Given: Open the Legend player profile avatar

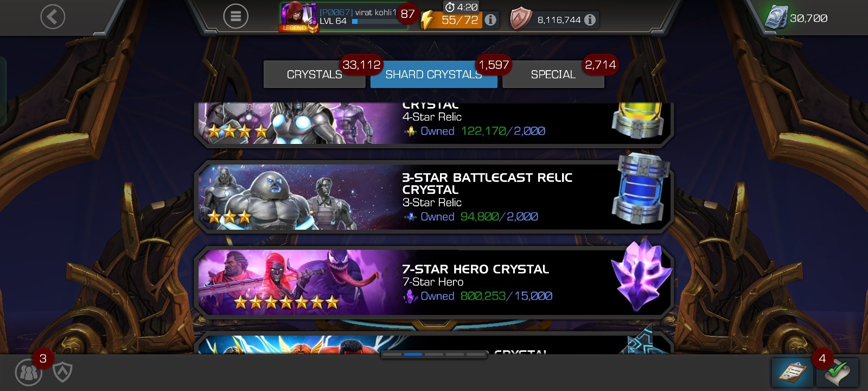Looking at the screenshot, I should tap(298, 17).
